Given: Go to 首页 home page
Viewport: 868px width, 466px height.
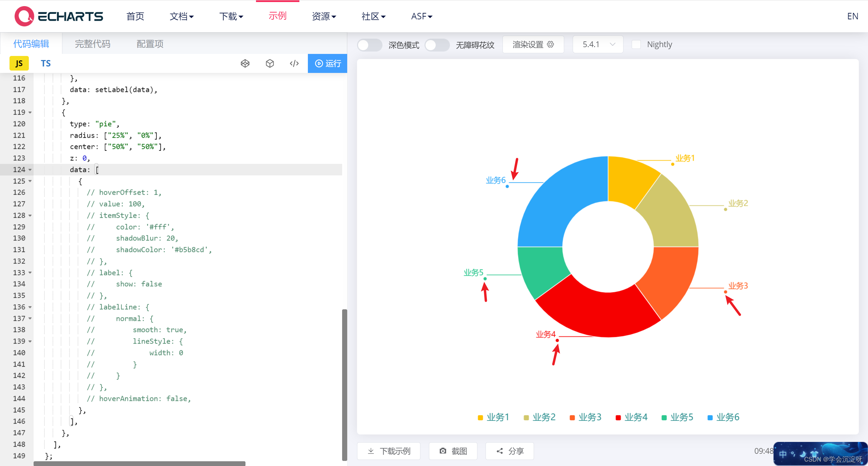Looking at the screenshot, I should [135, 16].
